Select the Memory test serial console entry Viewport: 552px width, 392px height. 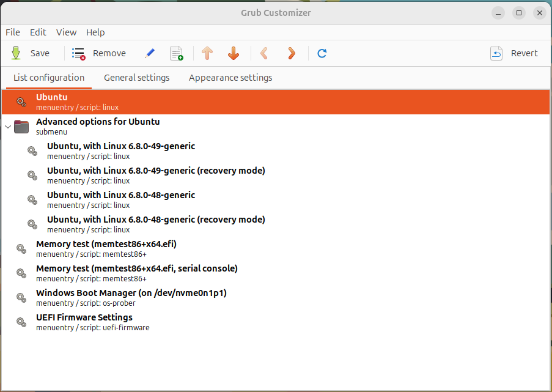coord(136,273)
